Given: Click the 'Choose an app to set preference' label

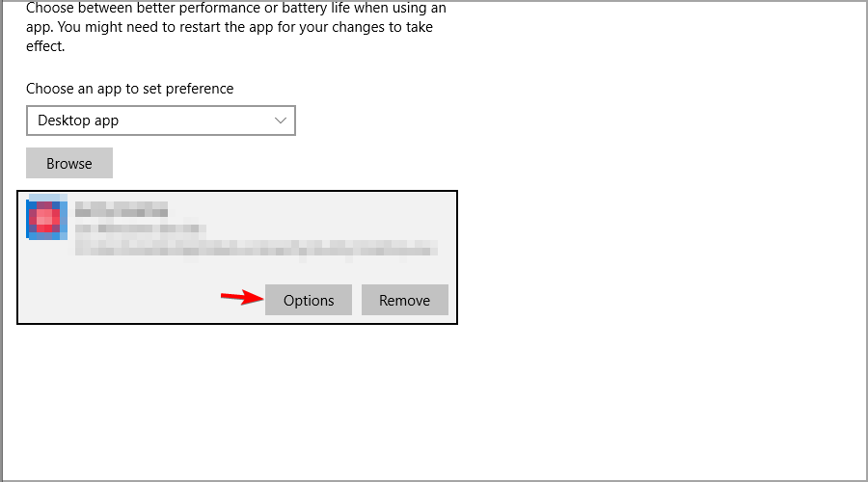Looking at the screenshot, I should click(129, 89).
